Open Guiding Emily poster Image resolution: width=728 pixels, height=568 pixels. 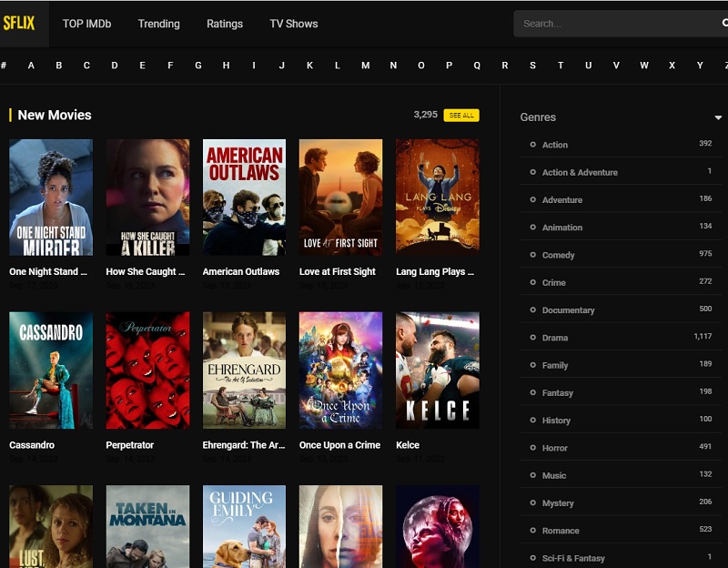point(244,527)
